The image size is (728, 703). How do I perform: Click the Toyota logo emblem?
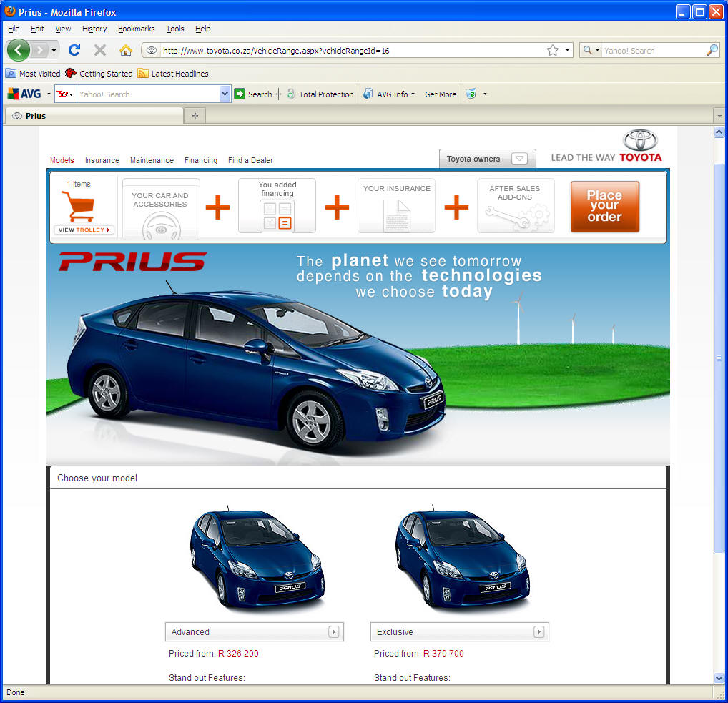pyautogui.click(x=640, y=139)
